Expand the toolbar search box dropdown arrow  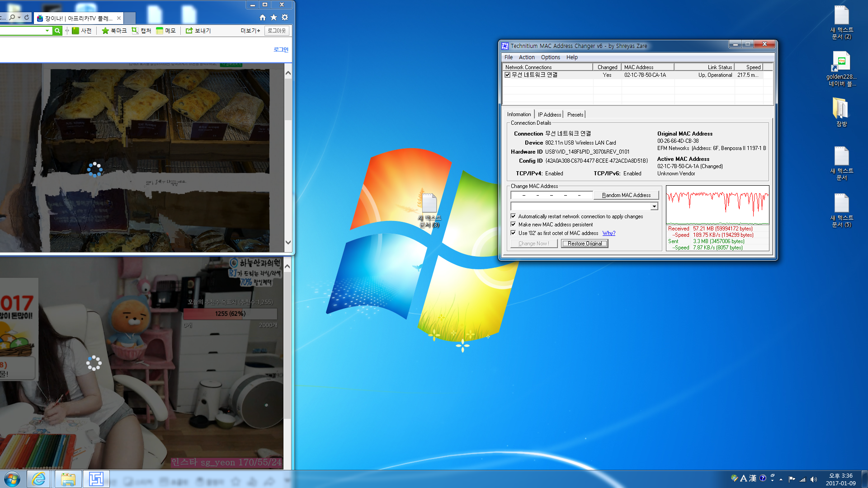(47, 31)
